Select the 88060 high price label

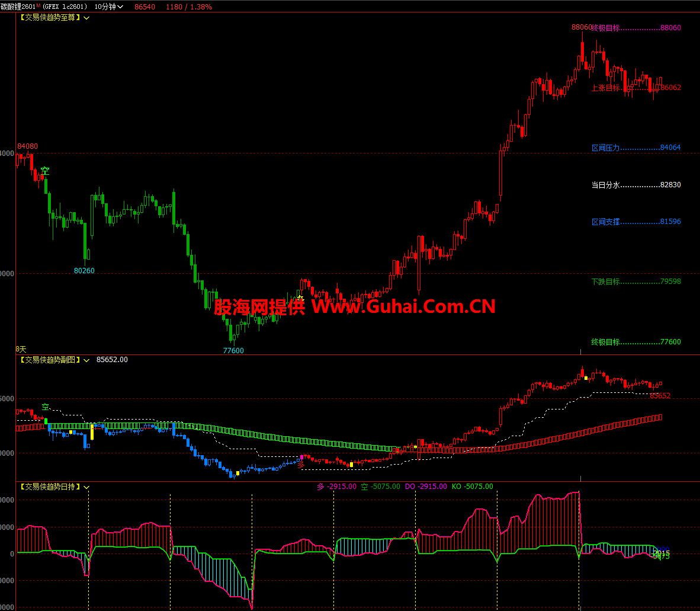click(x=581, y=27)
